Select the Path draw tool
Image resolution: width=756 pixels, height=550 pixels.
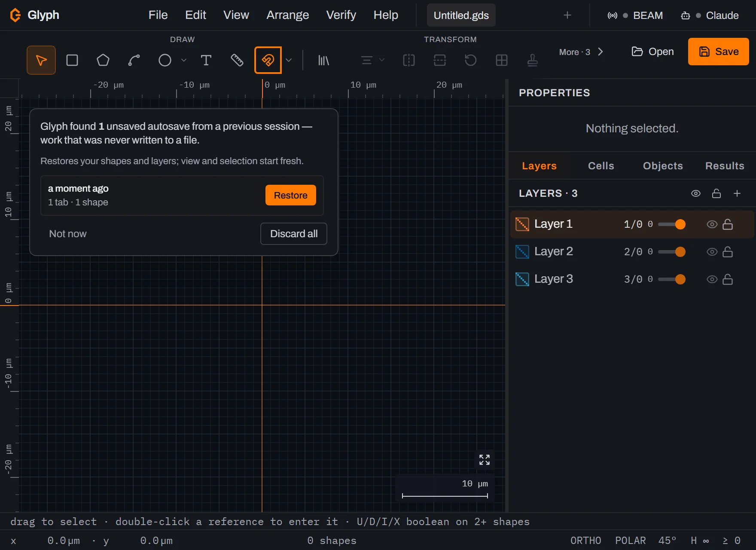pyautogui.click(x=134, y=60)
